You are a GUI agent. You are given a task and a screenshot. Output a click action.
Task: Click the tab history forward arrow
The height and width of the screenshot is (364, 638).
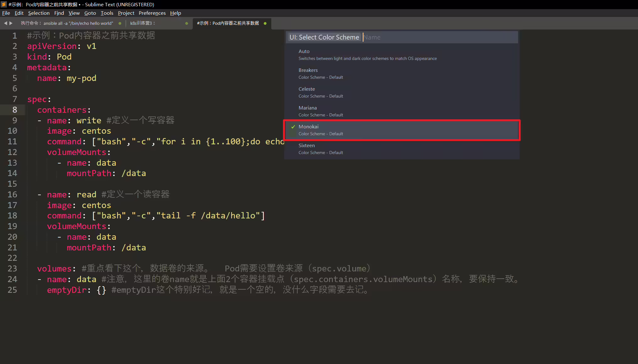(11, 23)
